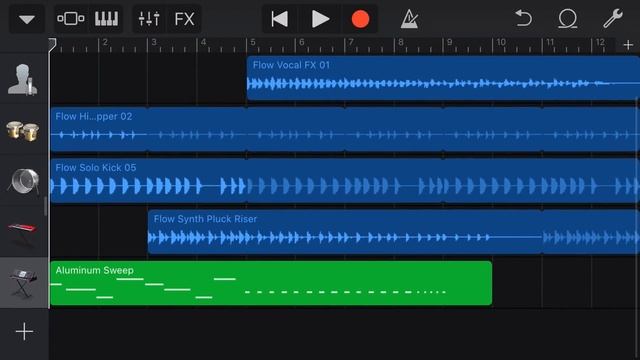Select the Flow Vocal FX 01 region
The height and width of the screenshot is (360, 640).
(443, 78)
